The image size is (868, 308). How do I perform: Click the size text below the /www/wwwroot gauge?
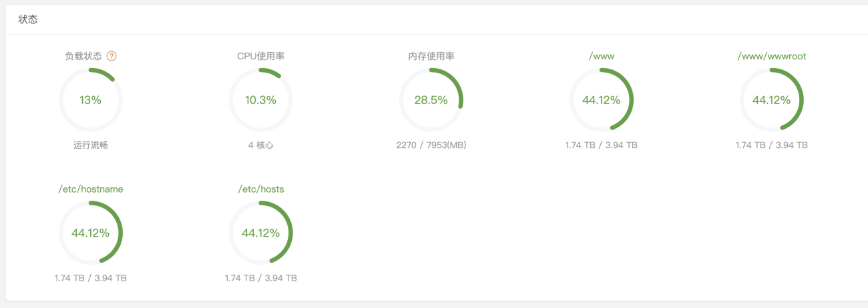pyautogui.click(x=772, y=145)
